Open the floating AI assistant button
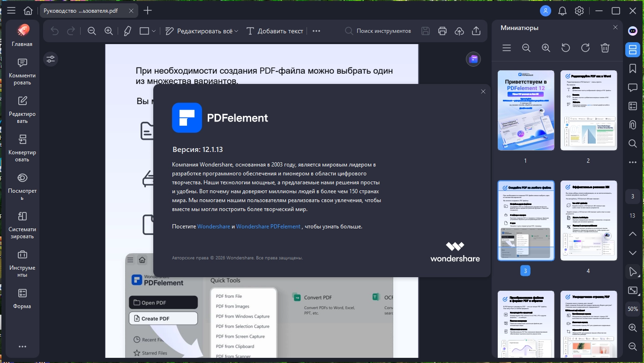 (x=473, y=59)
